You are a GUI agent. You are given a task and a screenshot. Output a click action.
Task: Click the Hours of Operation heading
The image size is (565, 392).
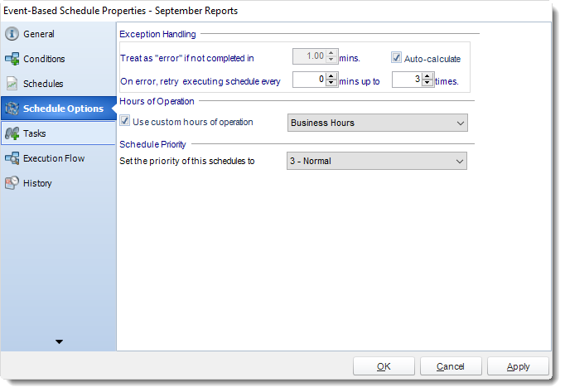157,101
